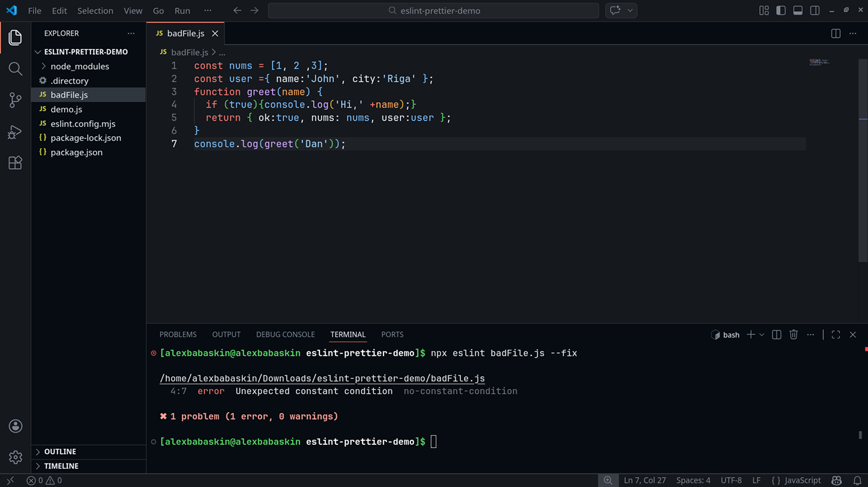Toggle the secondary side bar
Viewport: 868px width, 487px height.
pos(815,11)
